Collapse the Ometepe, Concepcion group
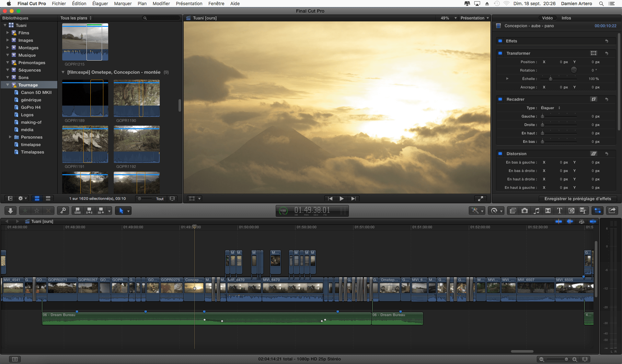This screenshot has width=622, height=364. click(63, 72)
